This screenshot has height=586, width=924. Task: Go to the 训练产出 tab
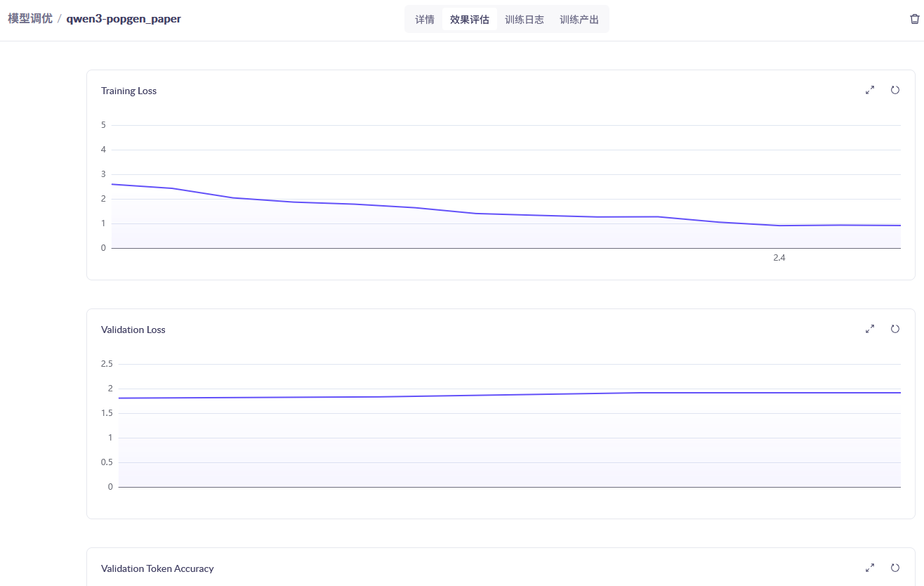(x=579, y=20)
